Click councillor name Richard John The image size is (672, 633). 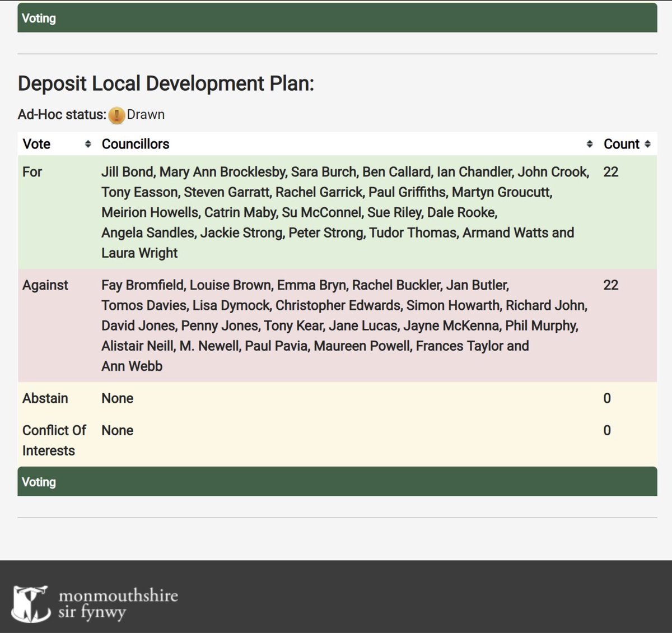pyautogui.click(x=545, y=305)
